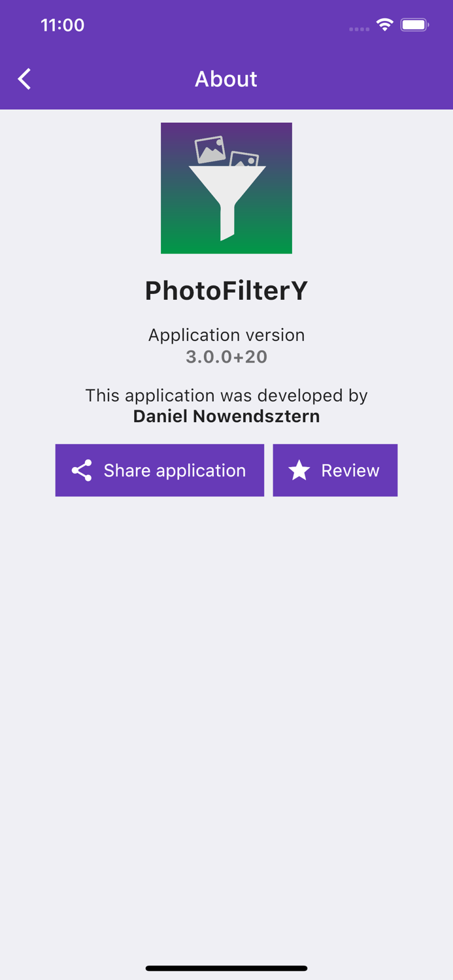Screen dimensions: 453x980
Task: Tap the PhotoFilterY funnel app icon
Action: tap(226, 188)
